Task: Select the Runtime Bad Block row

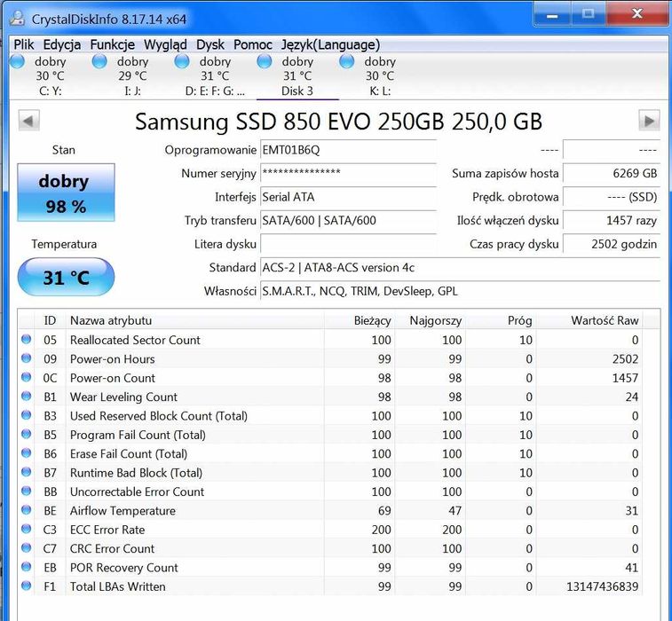Action: point(330,473)
